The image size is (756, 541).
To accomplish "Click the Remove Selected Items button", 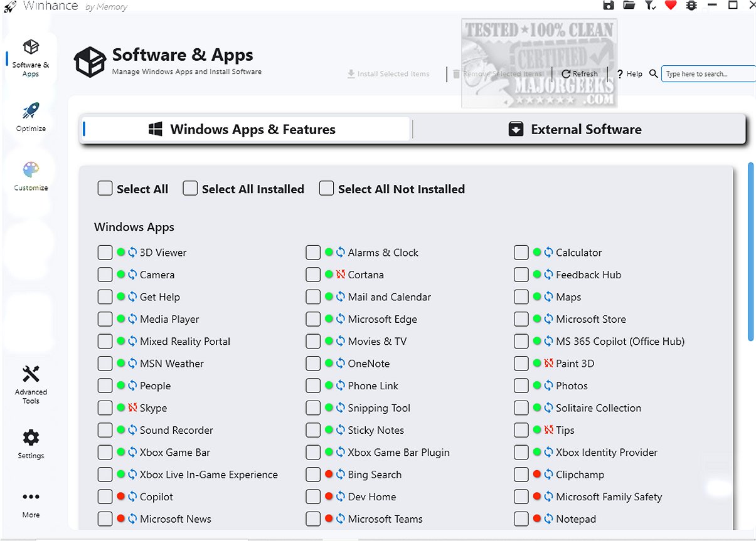I will pos(497,74).
